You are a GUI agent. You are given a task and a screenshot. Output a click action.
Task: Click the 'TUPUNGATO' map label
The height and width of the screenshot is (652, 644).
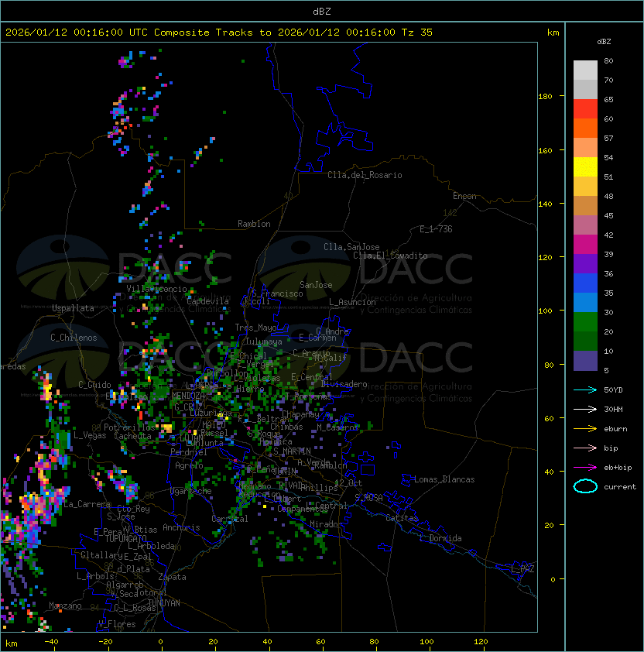click(x=125, y=538)
